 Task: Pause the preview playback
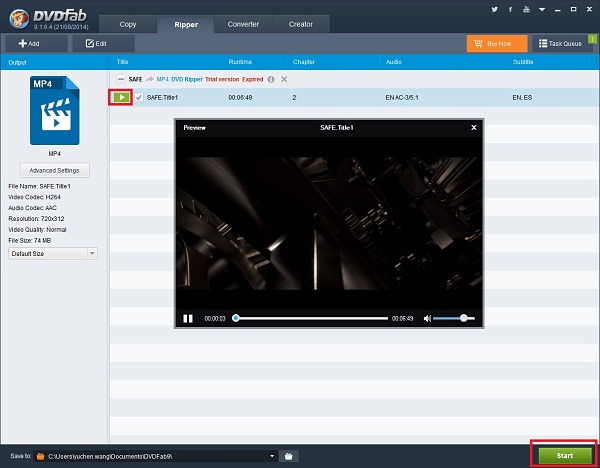(x=188, y=318)
